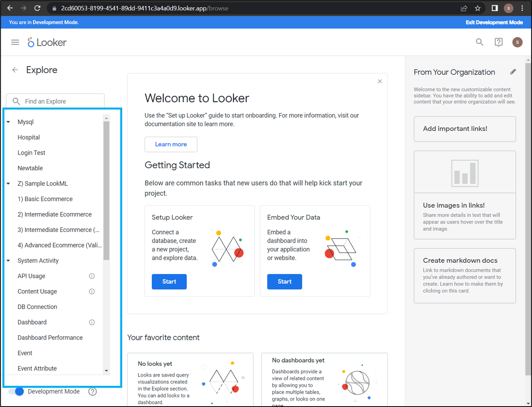Viewport: 532px width, 407px height.
Task: Reload the browser page
Action: (x=37, y=8)
